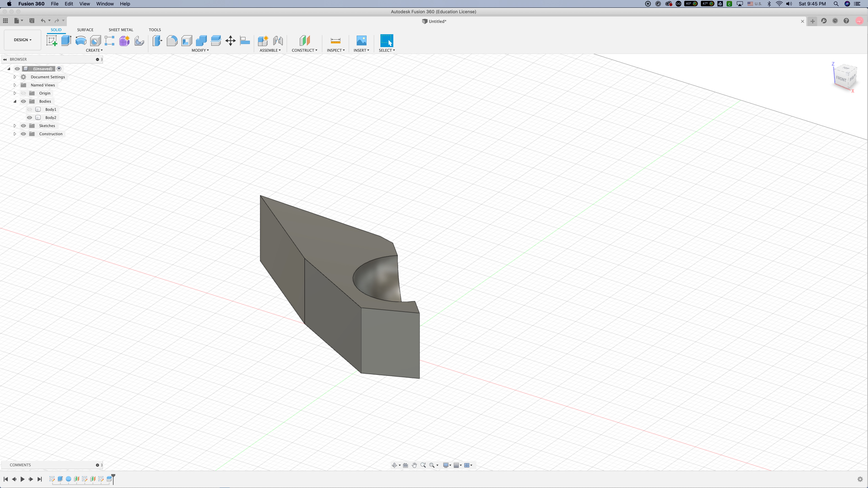This screenshot has height=488, width=868.
Task: Hide Body2 using its eye icon
Action: [30, 118]
